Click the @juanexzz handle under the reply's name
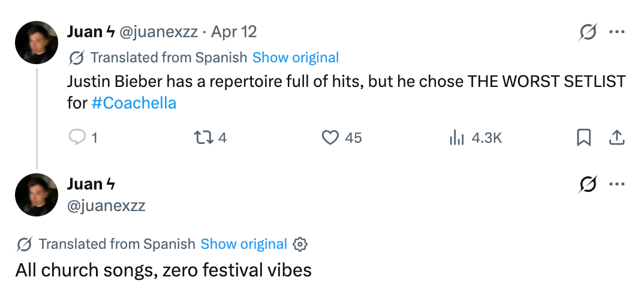The width and height of the screenshot is (644, 301). click(106, 206)
